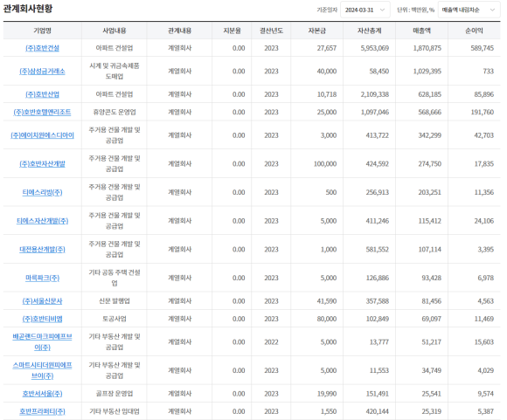Select the 2022 fiscal year cell
The height and width of the screenshot is (420, 507).
271,341
